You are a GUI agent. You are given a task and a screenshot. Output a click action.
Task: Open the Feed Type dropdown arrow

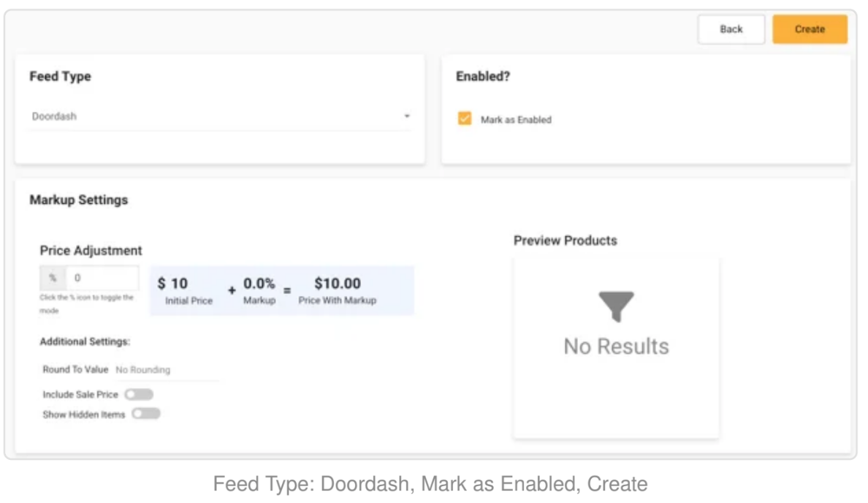coord(407,116)
